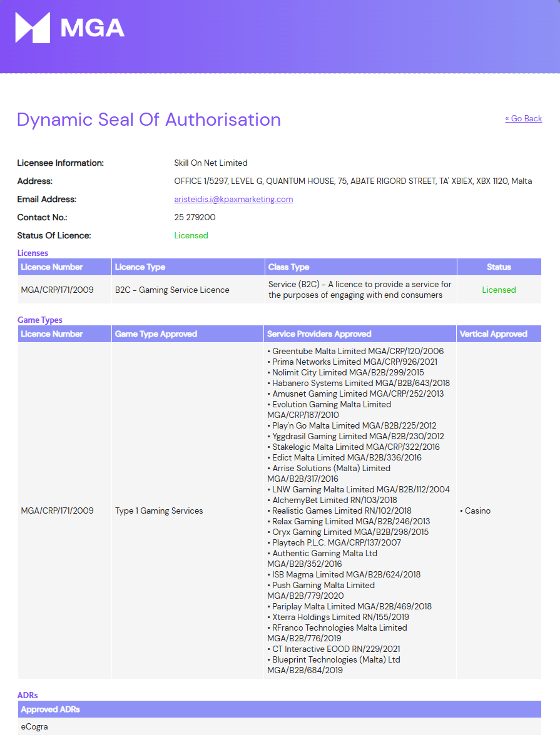Click the Dynamic Seal Of Authorisation heading
Viewport: 560px width, 737px height.
tap(149, 119)
